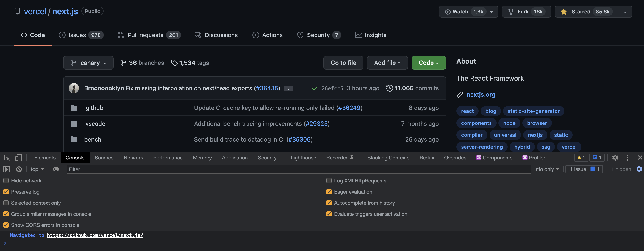
Task: Click the tag icon beside 1,534 tags
Action: tap(174, 63)
